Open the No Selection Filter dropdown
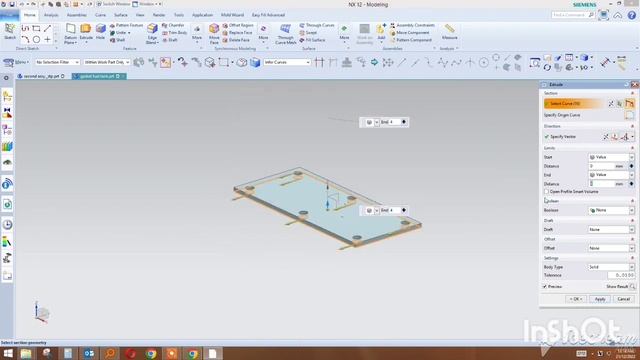Viewport: 640px width, 360px height. 57,62
